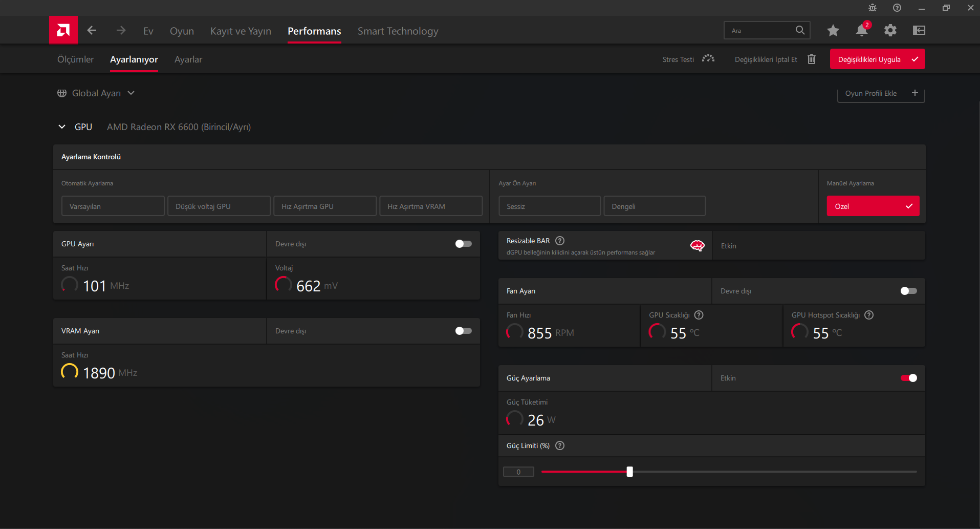
Task: Click the GPU Sıcaklığı help icon
Action: pyautogui.click(x=699, y=315)
